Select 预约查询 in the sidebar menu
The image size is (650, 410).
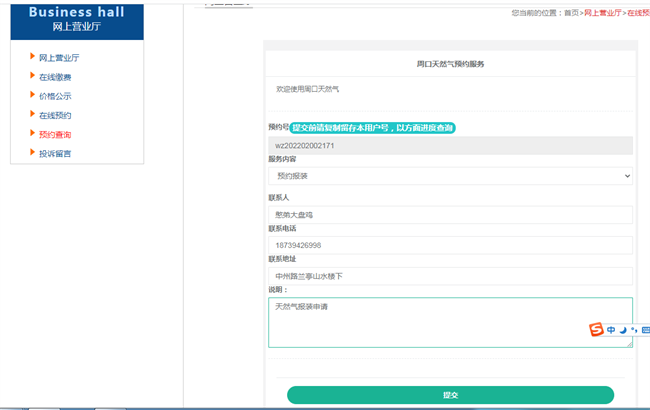point(55,134)
